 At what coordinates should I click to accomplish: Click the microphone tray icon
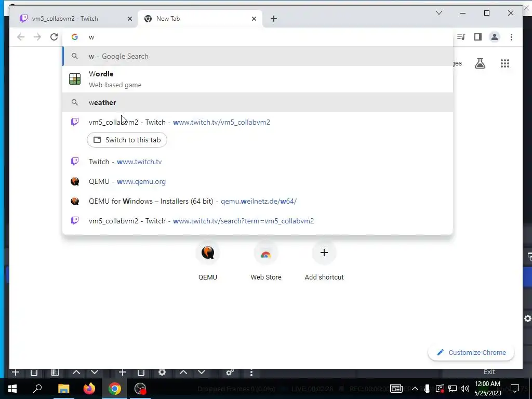click(x=427, y=389)
